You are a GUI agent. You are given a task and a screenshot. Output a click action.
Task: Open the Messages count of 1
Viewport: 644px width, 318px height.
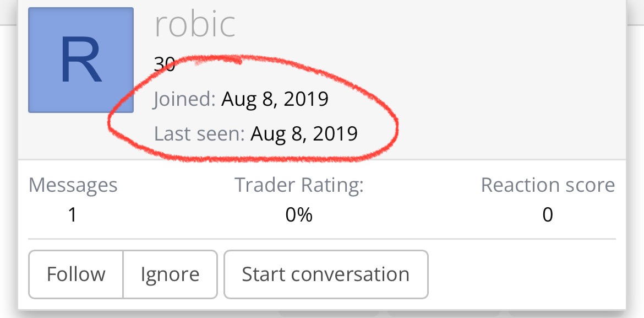pos(73,214)
